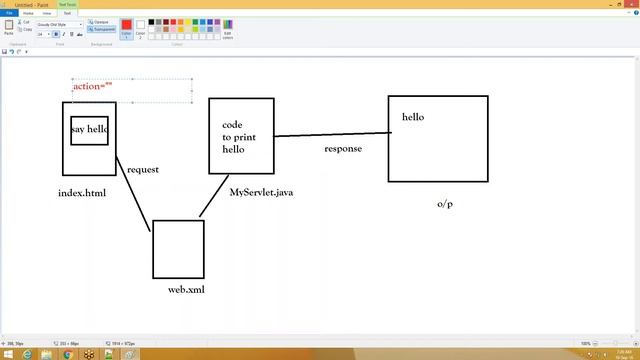Screen dimensions: 640x360
Task: Click the zoom slider in status bar
Action: click(x=615, y=344)
